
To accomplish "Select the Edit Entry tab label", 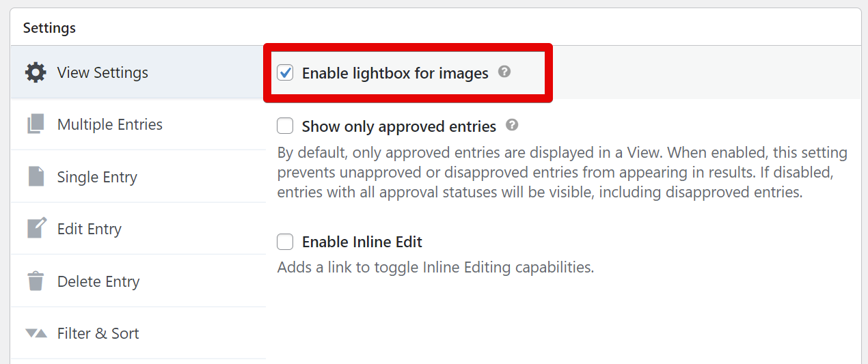I will [x=90, y=229].
